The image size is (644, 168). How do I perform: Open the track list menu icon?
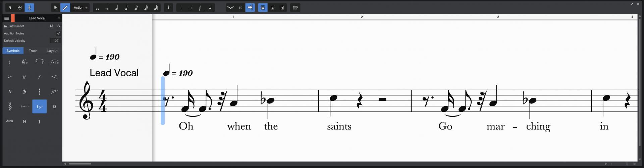pos(6,18)
